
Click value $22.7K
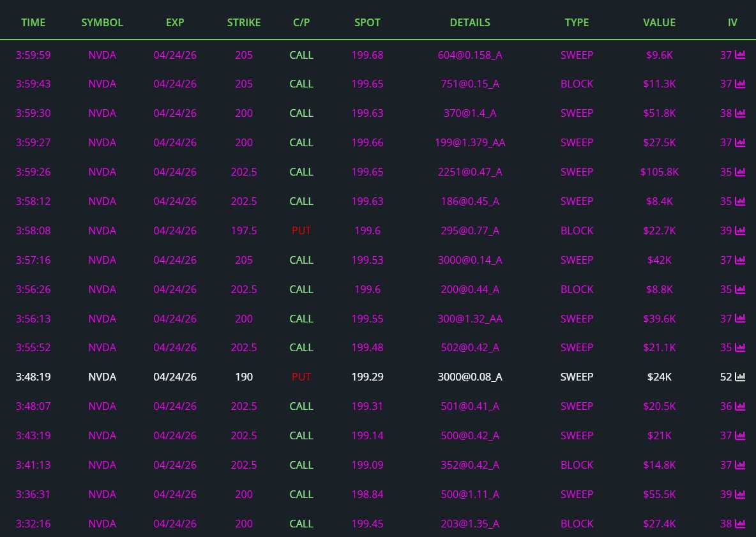tap(659, 231)
